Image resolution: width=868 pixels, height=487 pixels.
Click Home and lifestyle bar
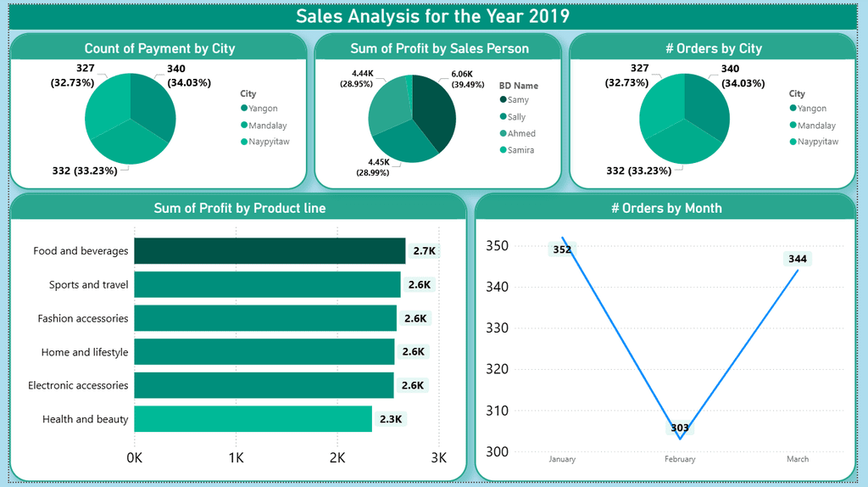pos(264,352)
